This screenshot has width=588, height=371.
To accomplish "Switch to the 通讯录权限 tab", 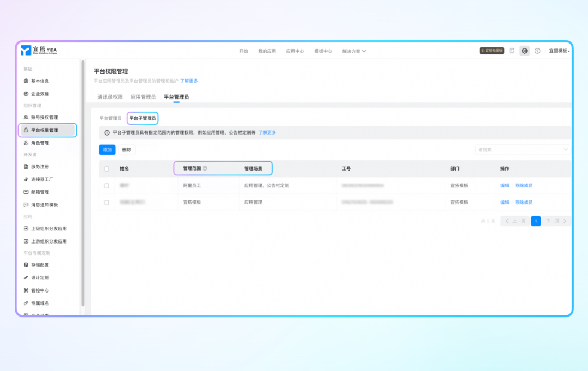I will pos(110,97).
